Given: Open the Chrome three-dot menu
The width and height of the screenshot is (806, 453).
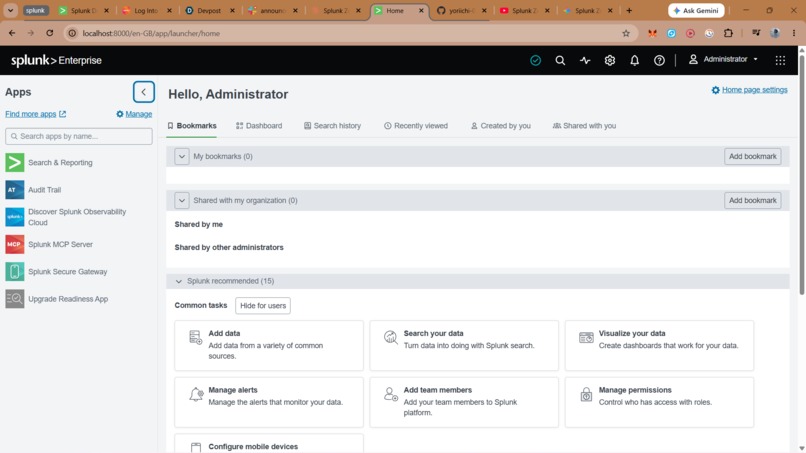Looking at the screenshot, I should pos(794,33).
